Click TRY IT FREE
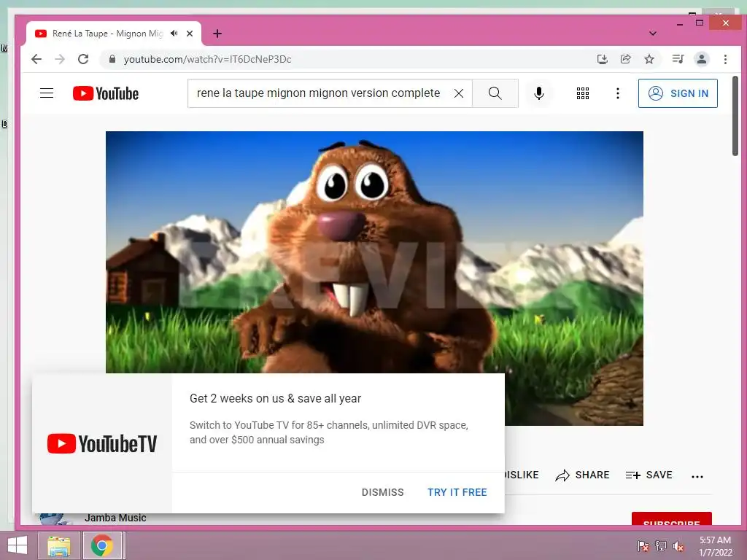 tap(457, 492)
